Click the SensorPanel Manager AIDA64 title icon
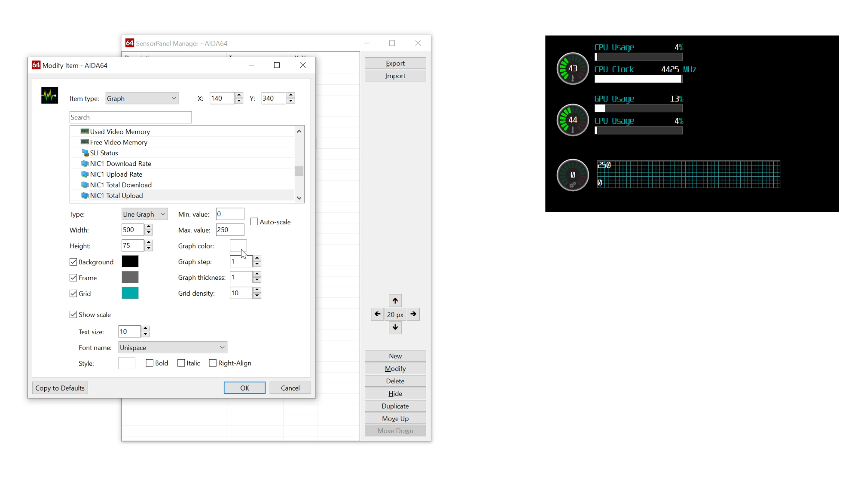 [130, 43]
